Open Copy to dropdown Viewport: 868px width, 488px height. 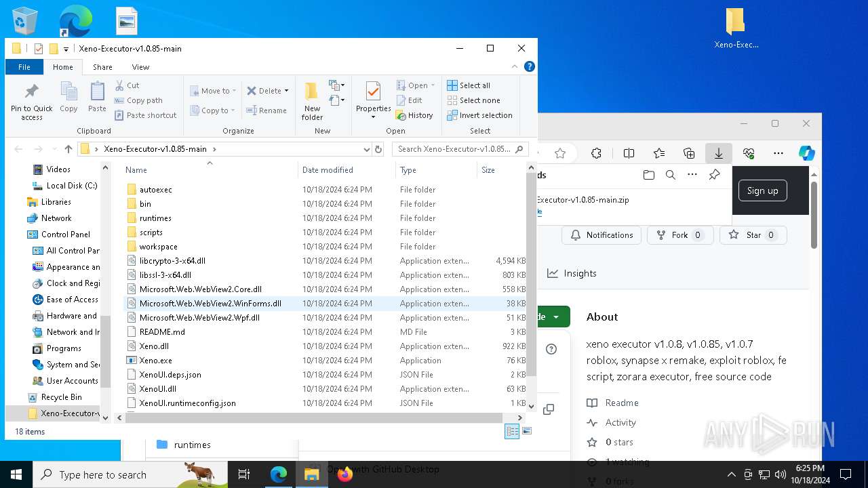coord(212,110)
